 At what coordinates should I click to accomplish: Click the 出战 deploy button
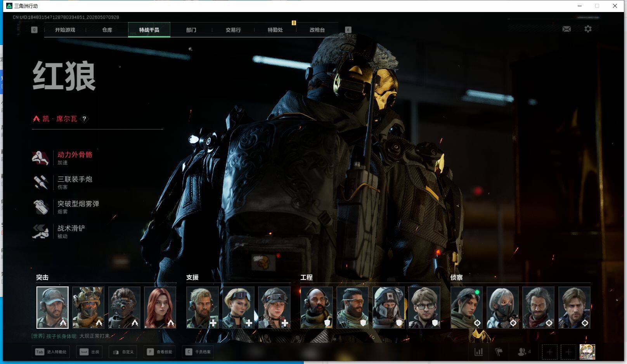[89, 352]
